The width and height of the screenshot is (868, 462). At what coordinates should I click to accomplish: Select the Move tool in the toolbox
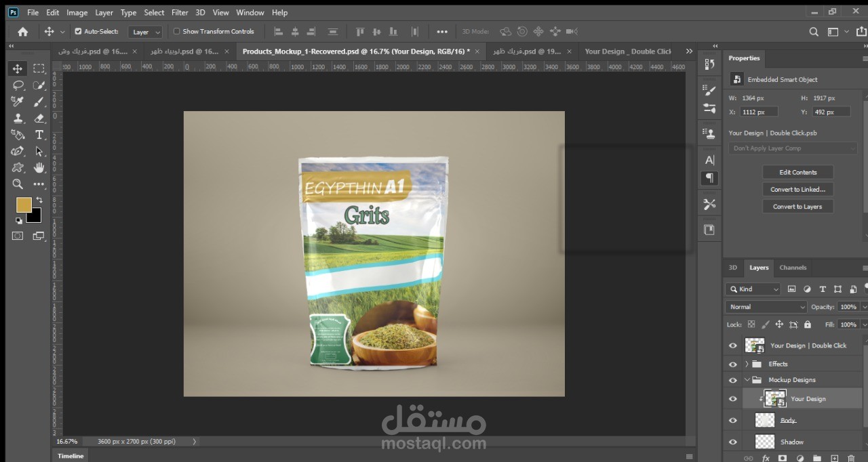(x=18, y=68)
